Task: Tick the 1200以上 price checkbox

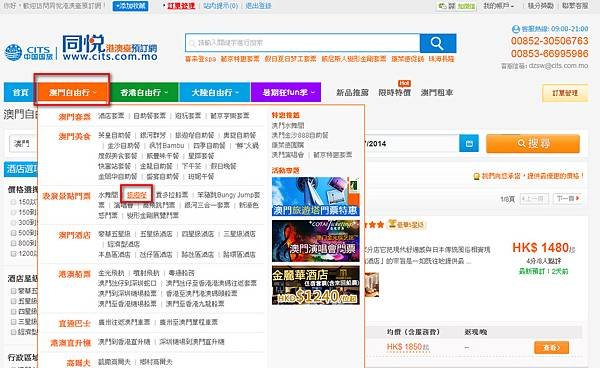Action: tap(13, 254)
